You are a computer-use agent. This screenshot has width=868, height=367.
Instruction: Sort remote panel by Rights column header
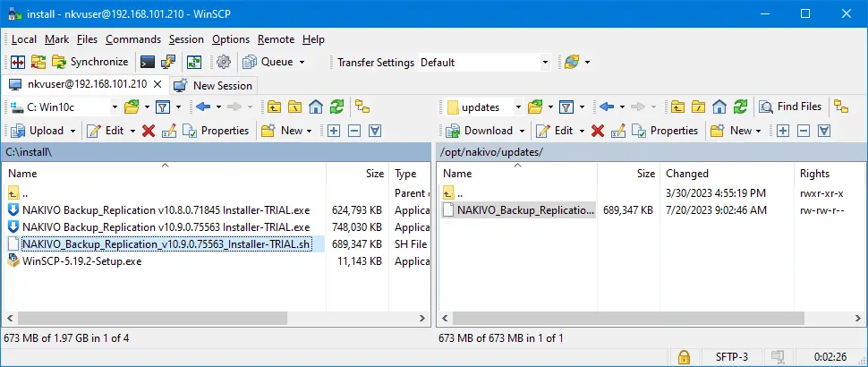[829, 174]
